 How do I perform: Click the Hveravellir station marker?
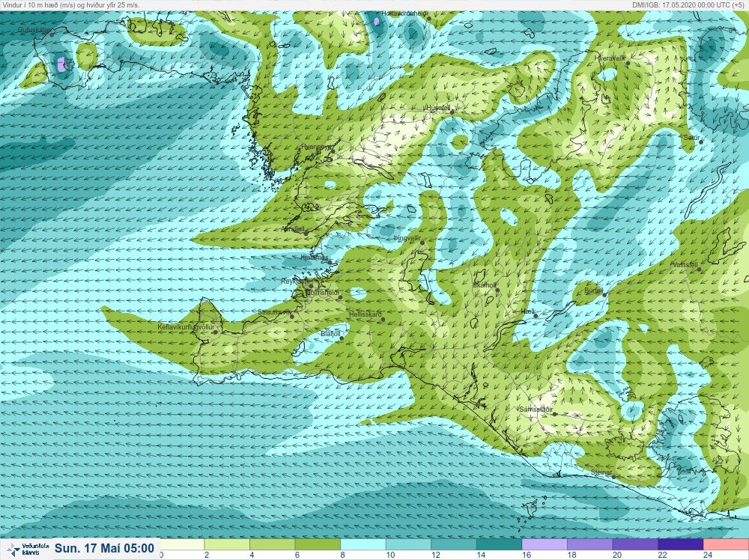click(x=628, y=63)
